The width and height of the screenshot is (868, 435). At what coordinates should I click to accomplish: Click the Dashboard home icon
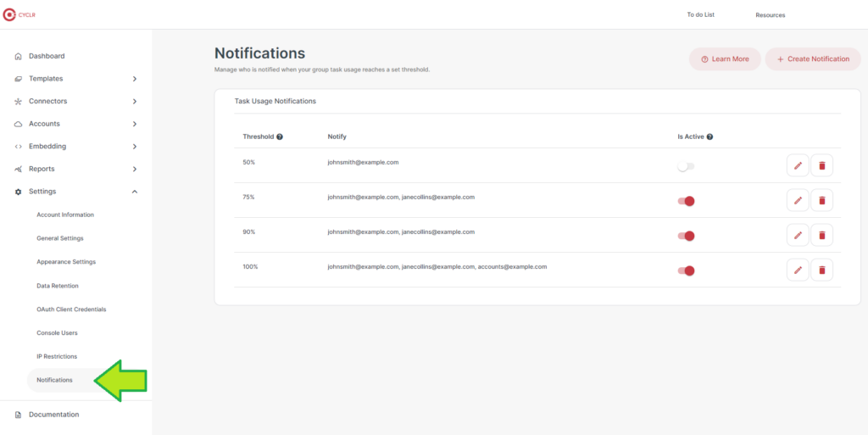[19, 57]
